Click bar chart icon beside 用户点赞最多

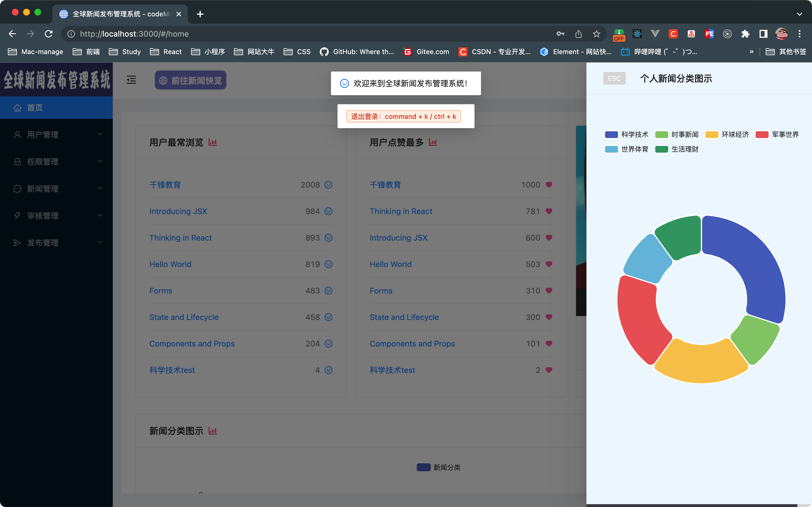tap(433, 142)
